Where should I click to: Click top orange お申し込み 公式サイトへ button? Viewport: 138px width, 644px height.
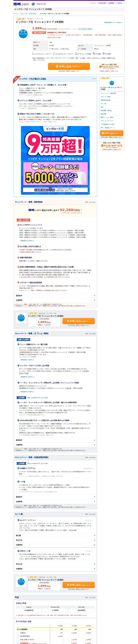point(69,66)
